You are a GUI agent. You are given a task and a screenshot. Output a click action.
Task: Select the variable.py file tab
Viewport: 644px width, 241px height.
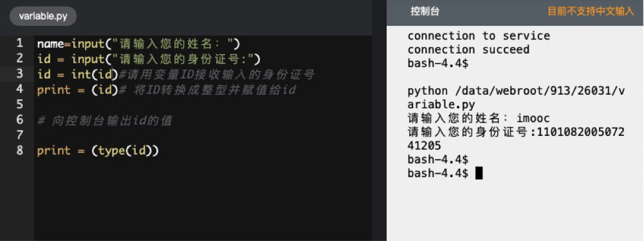coord(42,17)
